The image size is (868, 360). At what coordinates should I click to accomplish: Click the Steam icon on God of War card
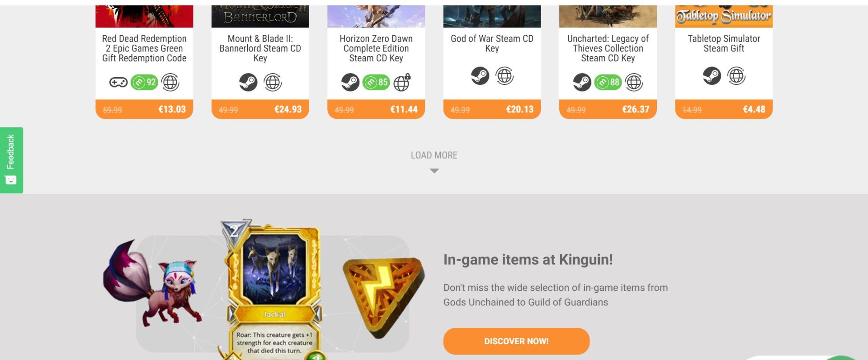click(x=480, y=76)
